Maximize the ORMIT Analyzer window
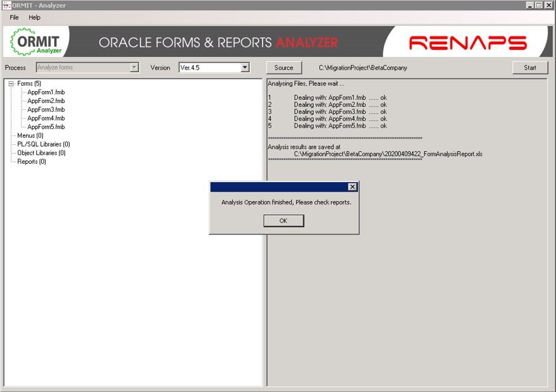 [539, 5]
